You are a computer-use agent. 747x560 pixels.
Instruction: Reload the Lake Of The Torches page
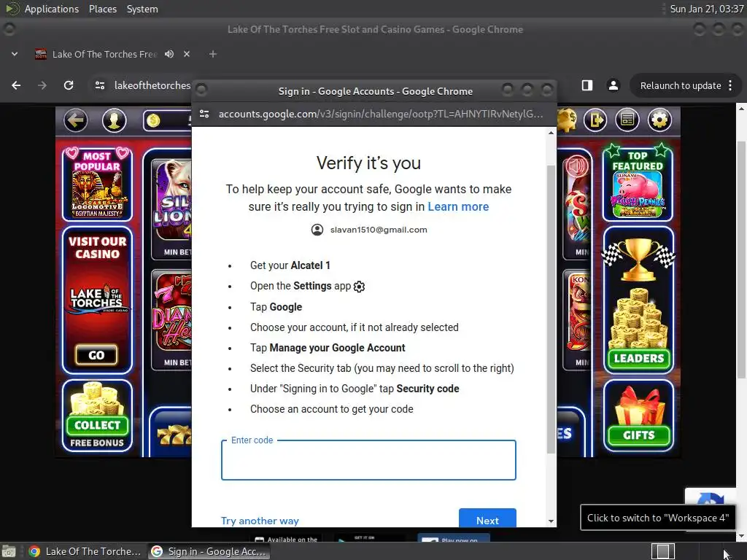(x=69, y=85)
